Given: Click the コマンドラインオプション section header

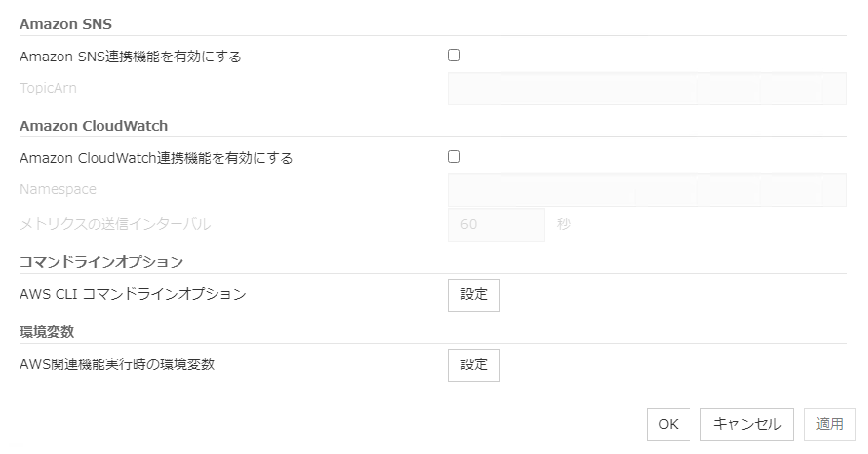Looking at the screenshot, I should pyautogui.click(x=101, y=262).
